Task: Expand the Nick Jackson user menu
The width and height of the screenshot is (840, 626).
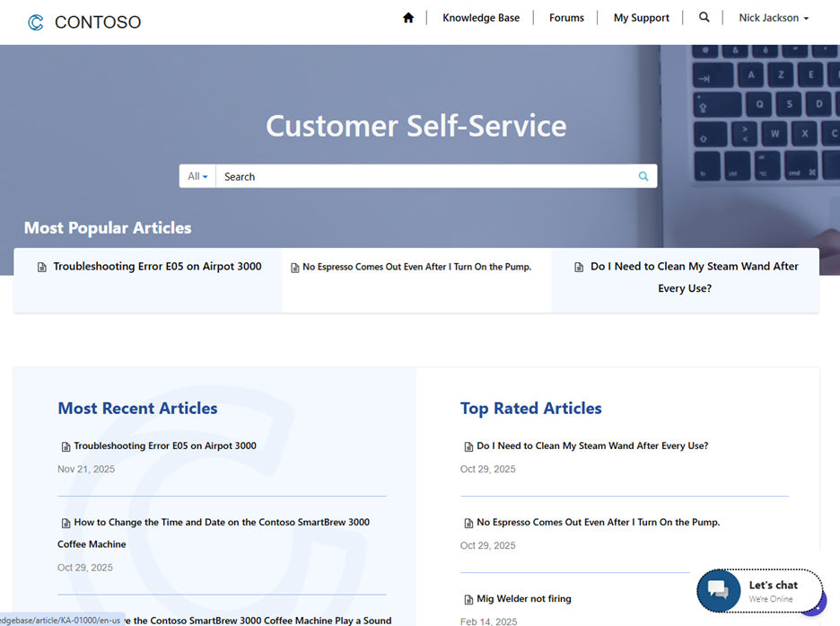Action: pos(774,18)
